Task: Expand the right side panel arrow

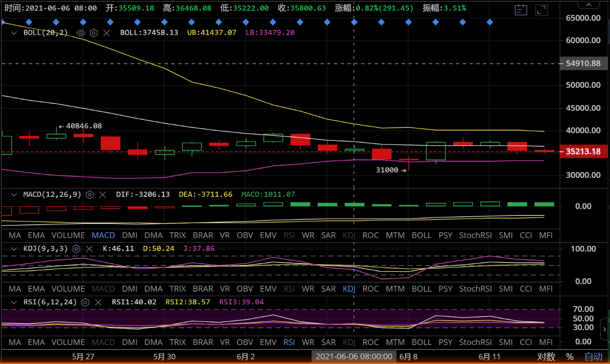Action: pos(605,329)
